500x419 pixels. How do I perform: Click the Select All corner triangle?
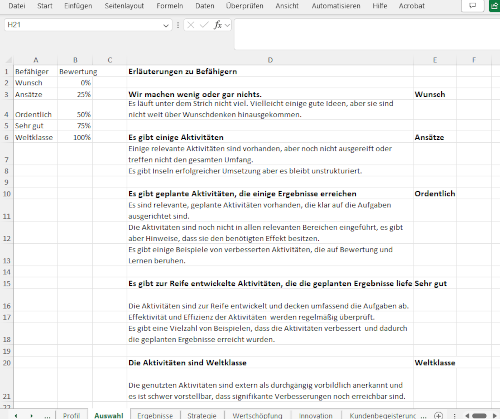pyautogui.click(x=9, y=60)
